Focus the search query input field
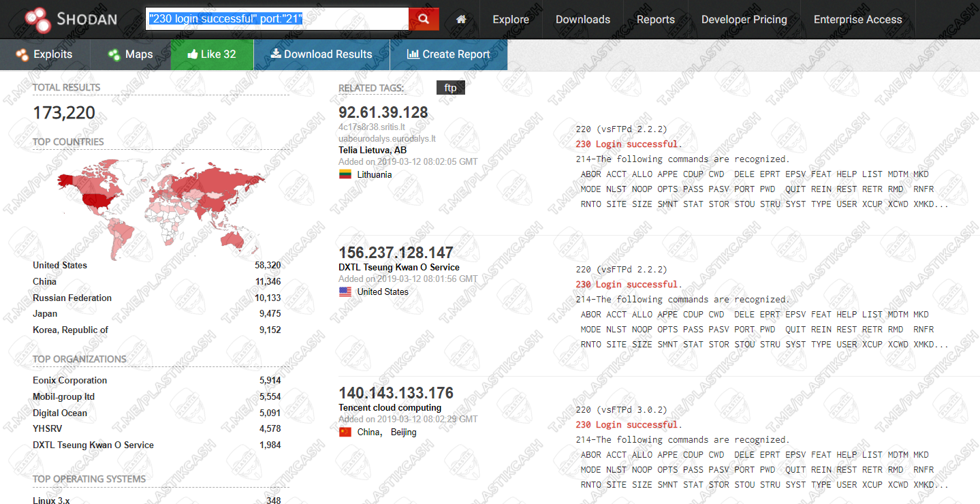This screenshot has height=504, width=980. point(276,19)
